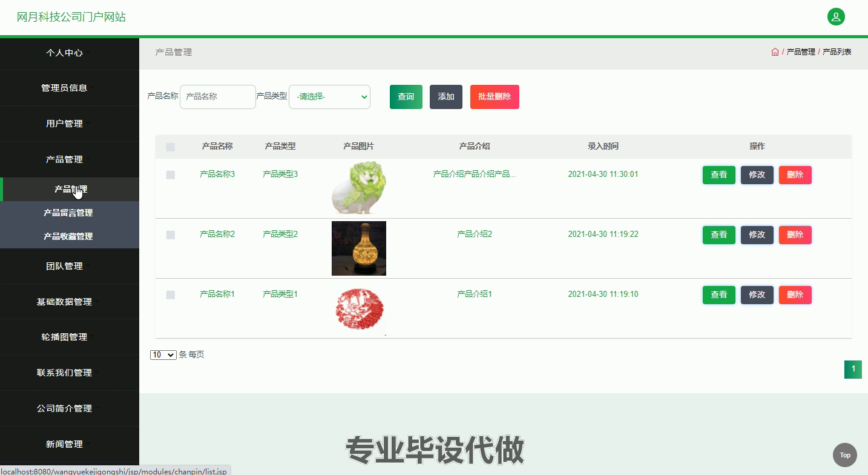Click 网月科技公司门户网站 site title
868x475 pixels.
pos(71,17)
